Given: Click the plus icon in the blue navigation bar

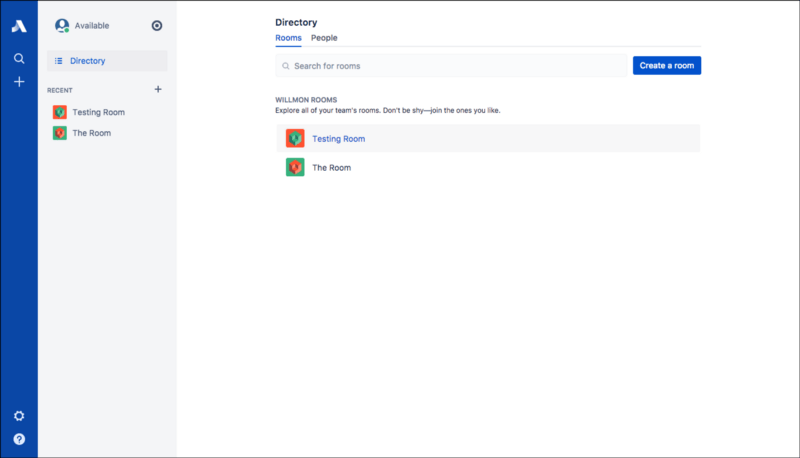Looking at the screenshot, I should point(18,81).
